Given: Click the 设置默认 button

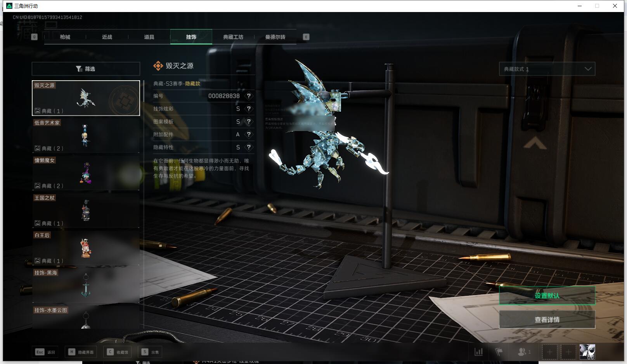Looking at the screenshot, I should pyautogui.click(x=547, y=295).
